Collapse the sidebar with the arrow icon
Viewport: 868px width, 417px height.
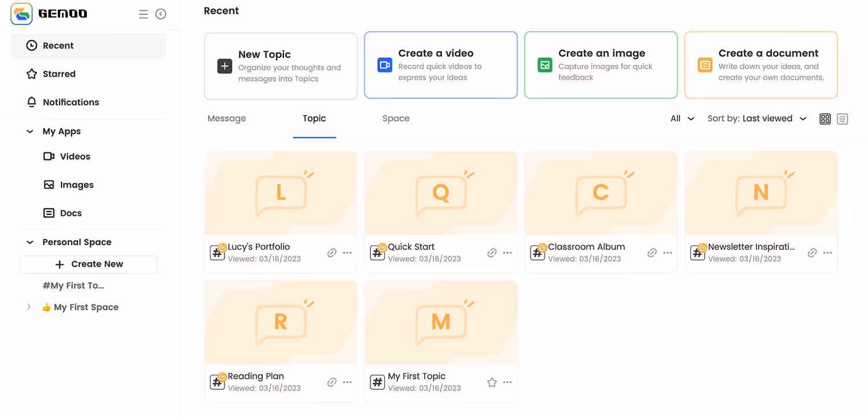(160, 14)
